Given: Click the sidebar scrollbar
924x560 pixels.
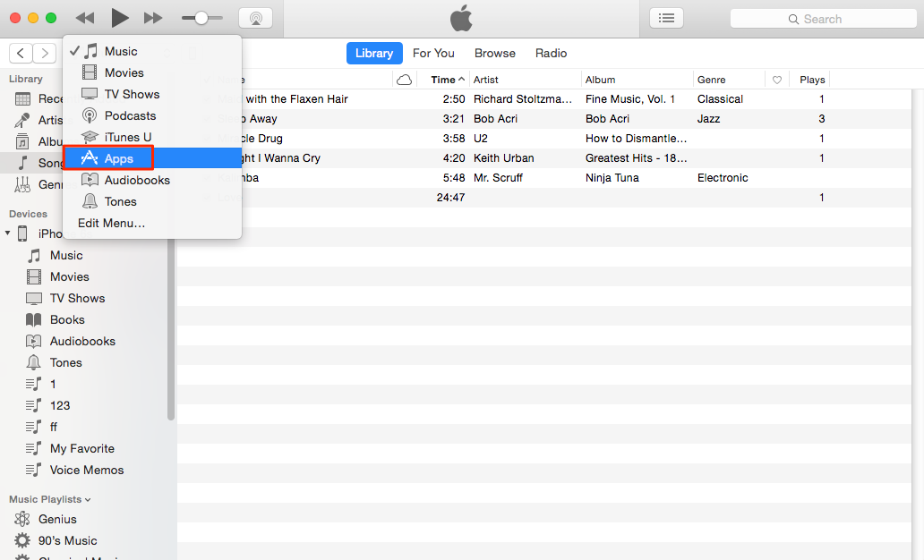Looking at the screenshot, I should [171, 330].
